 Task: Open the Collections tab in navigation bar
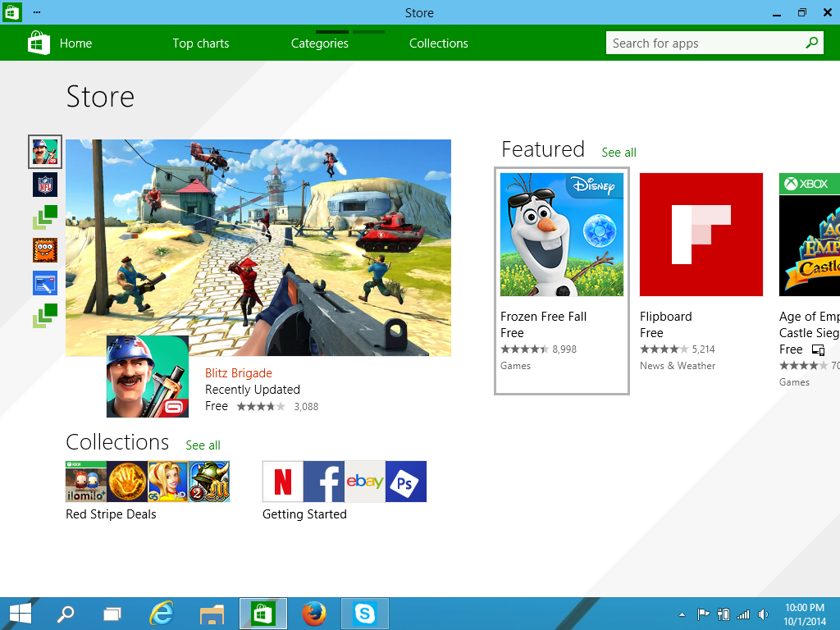439,43
